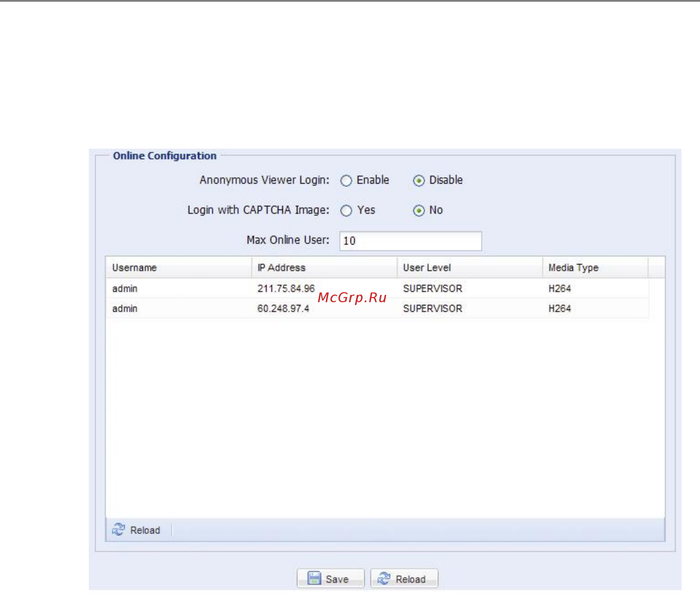This screenshot has height=594, width=700.
Task: Sort table by IP Address column header
Action: (x=324, y=268)
